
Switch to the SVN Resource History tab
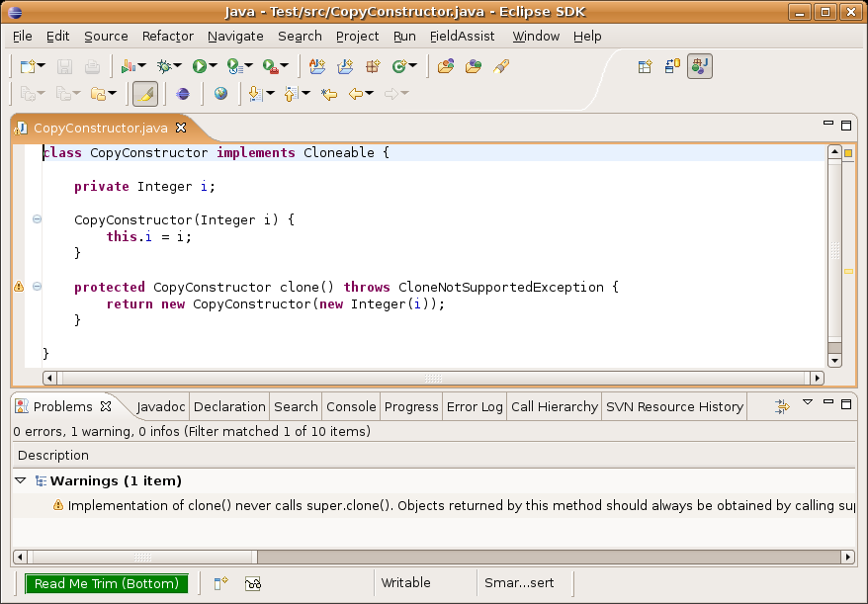[x=674, y=407]
